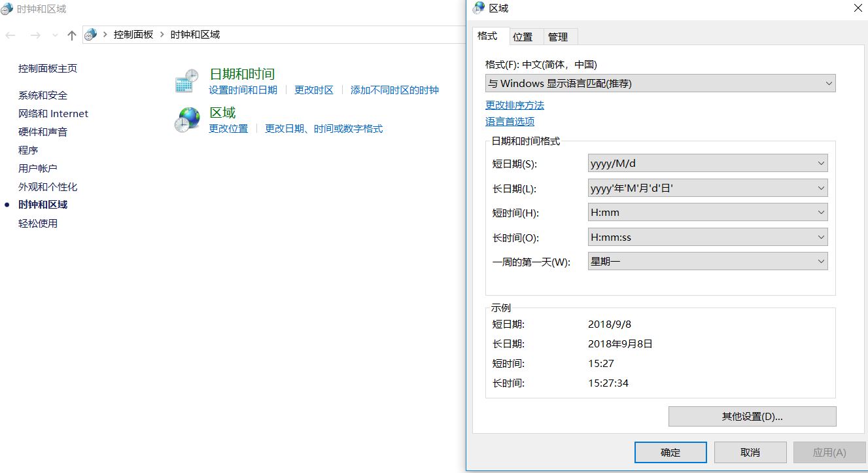Open 网络和 Internet category
Screen dimensions: 868x473
tap(53, 114)
